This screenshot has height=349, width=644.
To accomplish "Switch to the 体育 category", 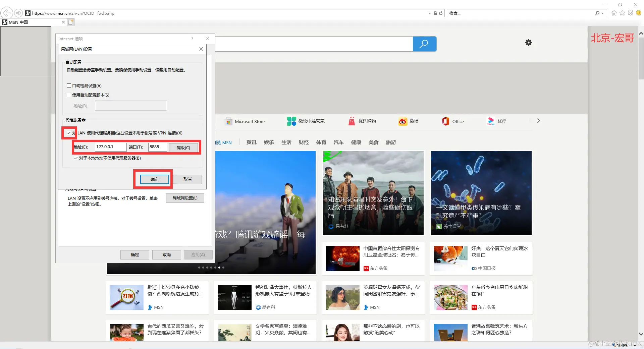I will [321, 142].
